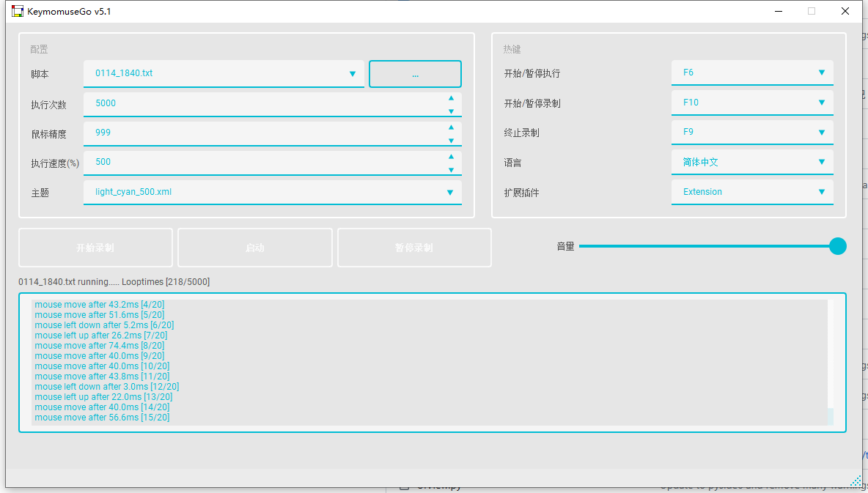
Task: Open the 语言 language dropdown 简体中文
Action: [751, 162]
